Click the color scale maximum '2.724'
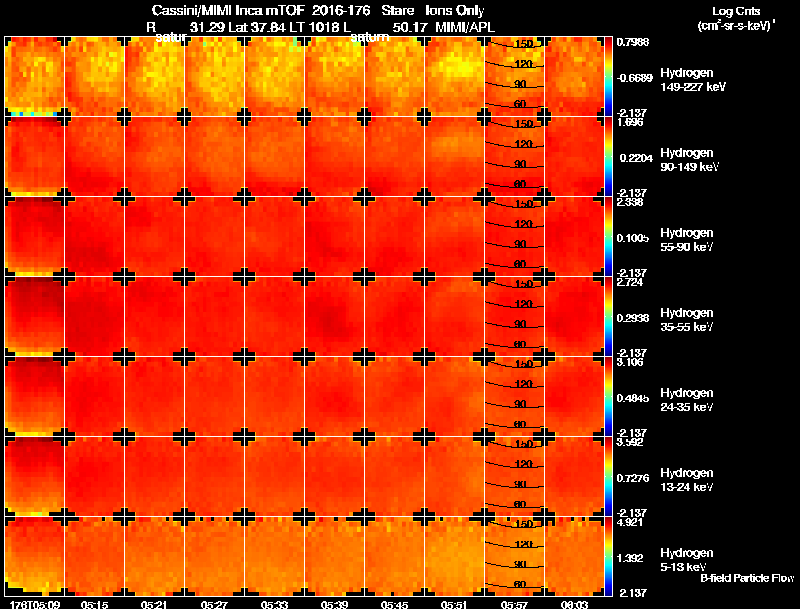Screen dimensions: 800x609 630,283
